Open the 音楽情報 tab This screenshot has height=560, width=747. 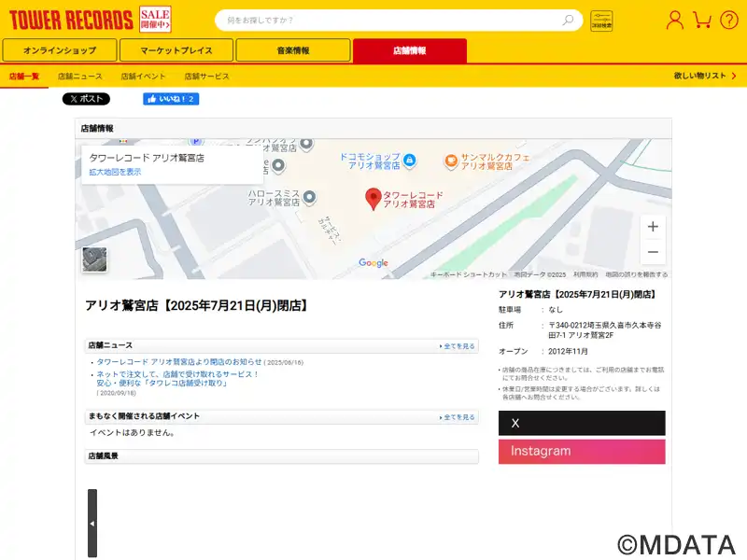[x=293, y=50]
